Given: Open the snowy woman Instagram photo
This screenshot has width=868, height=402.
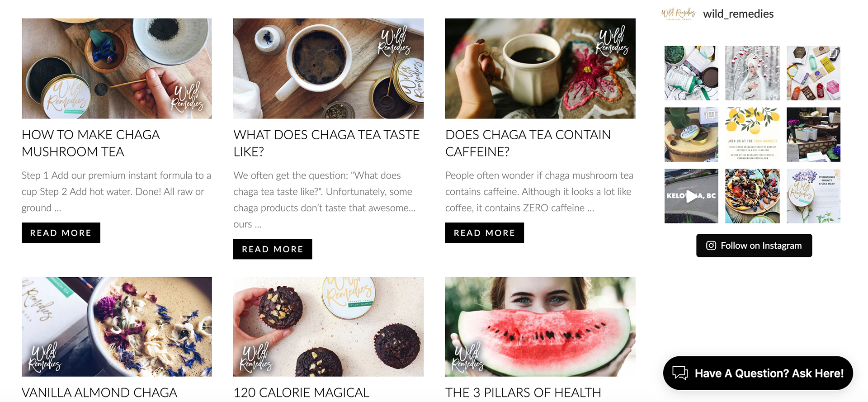Looking at the screenshot, I should [x=752, y=73].
